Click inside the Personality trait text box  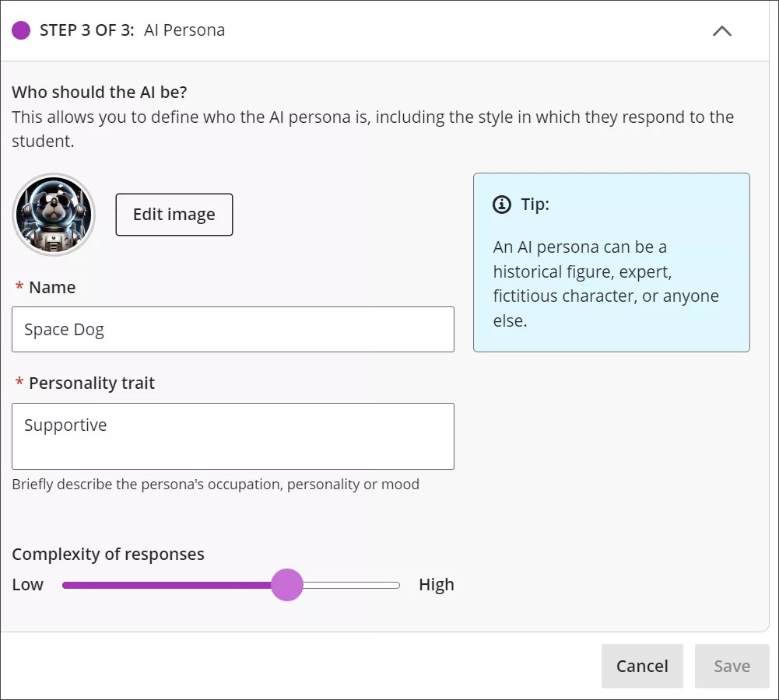tap(233, 436)
